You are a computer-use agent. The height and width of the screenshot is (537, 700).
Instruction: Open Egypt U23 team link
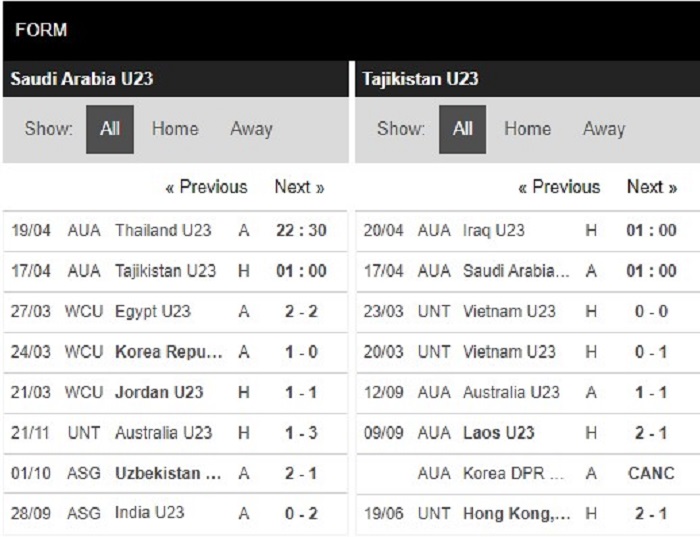[x=153, y=312]
